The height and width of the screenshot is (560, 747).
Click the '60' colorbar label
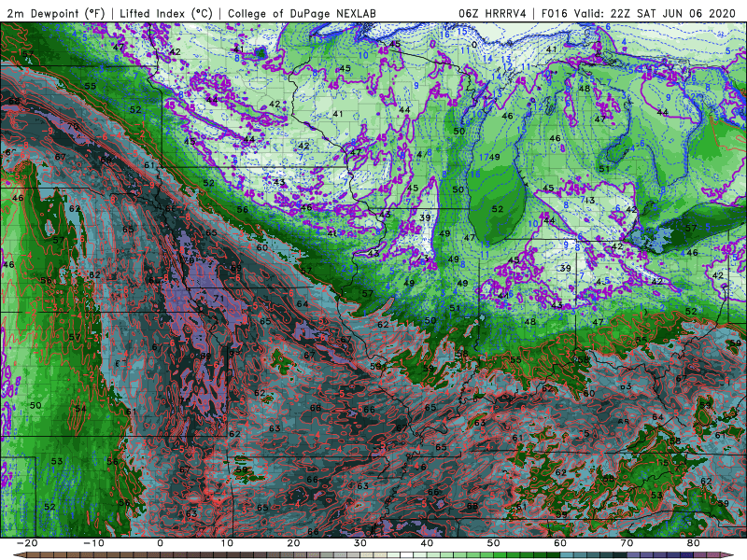(560, 543)
